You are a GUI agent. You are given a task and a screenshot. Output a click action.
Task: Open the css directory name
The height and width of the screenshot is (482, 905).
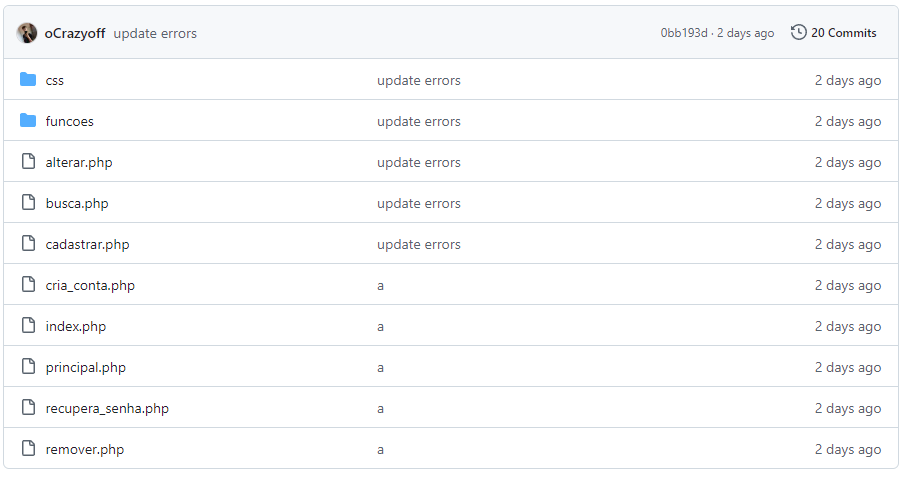[x=54, y=81]
